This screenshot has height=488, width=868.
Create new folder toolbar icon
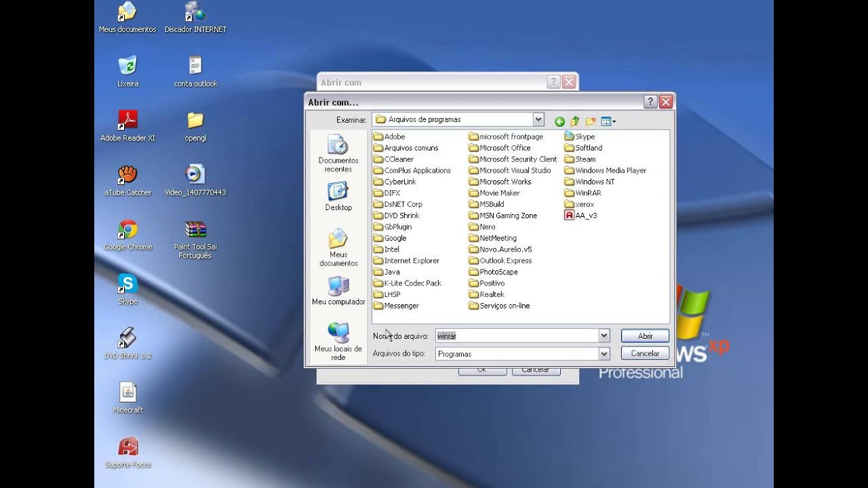591,121
